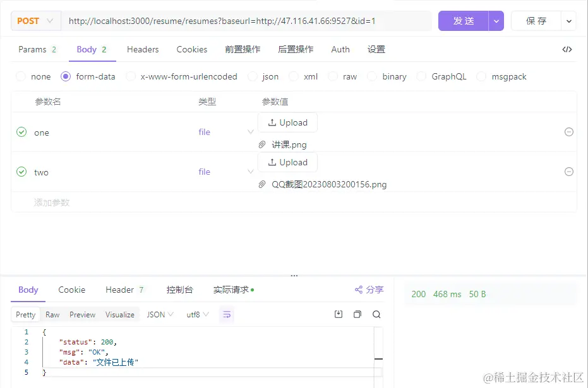Click the "文件已上传" data value
This screenshot has height=388, width=588.
coord(116,362)
